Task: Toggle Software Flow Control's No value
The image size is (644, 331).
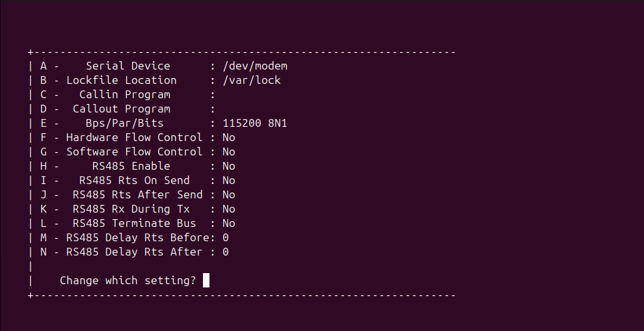Action: (228, 152)
